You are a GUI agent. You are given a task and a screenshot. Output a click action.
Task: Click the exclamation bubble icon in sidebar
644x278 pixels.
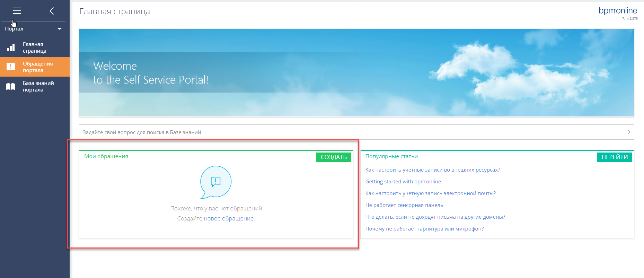click(11, 67)
